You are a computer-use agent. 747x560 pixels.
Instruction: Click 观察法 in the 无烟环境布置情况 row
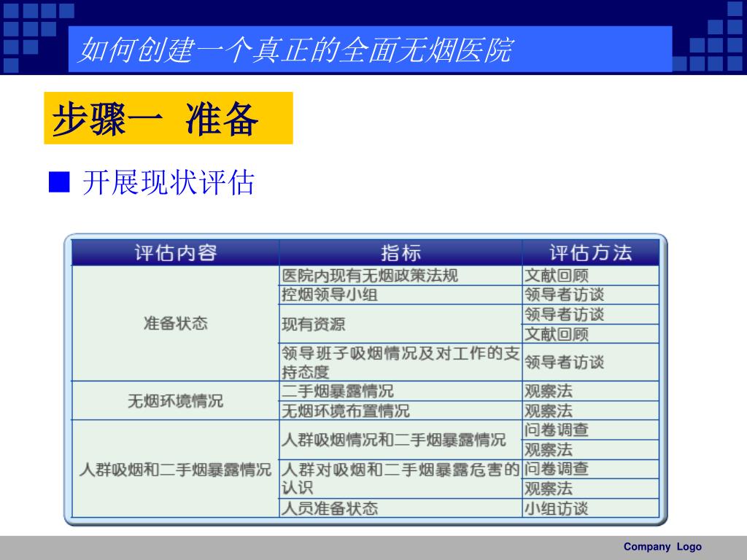coord(591,410)
